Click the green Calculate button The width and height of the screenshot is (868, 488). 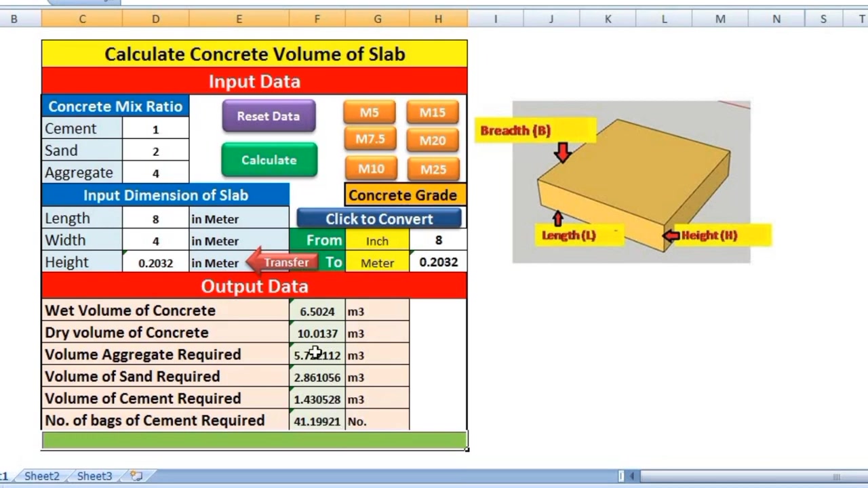click(269, 160)
